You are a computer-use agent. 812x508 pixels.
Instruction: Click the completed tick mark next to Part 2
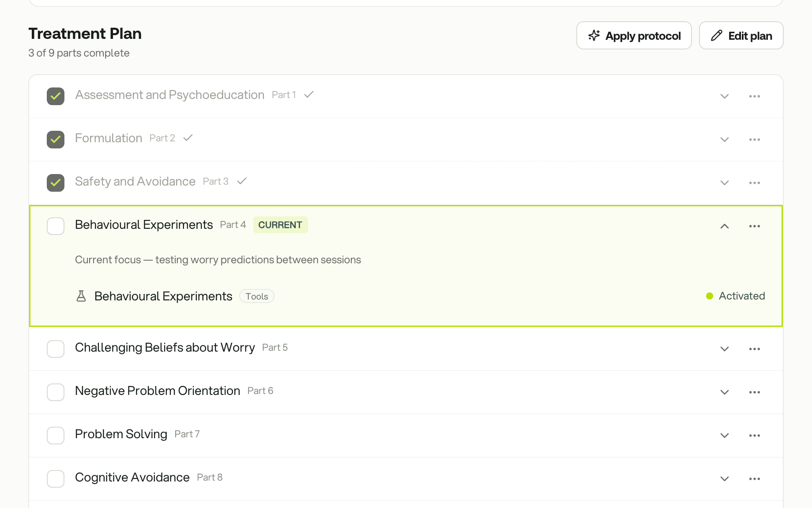click(x=188, y=138)
